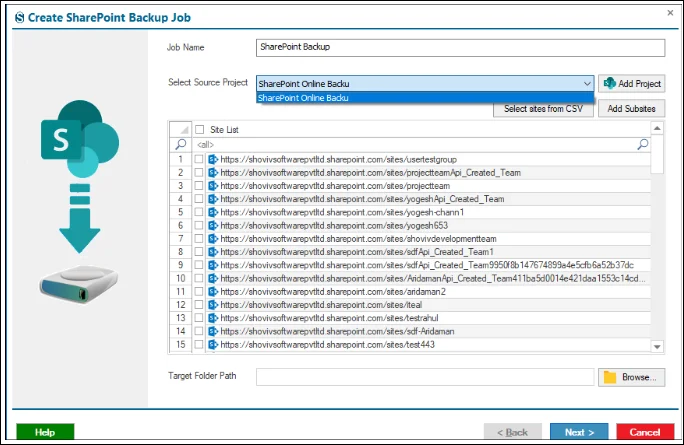Click the site icon in the sites/projectteam row

click(213, 186)
